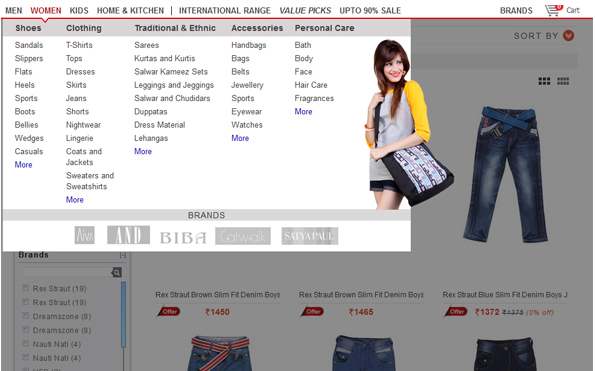Show more Traditional & Ethnic categories
Screen dimensions: 595x371
click(x=143, y=151)
